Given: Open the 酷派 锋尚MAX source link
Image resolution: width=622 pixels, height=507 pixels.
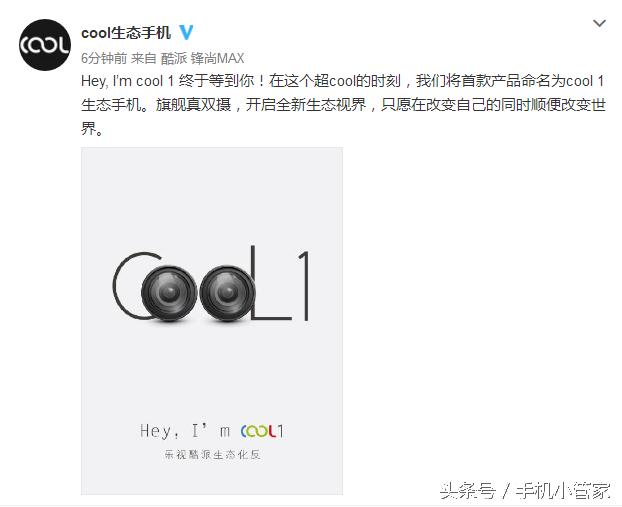Looking at the screenshot, I should 202,58.
